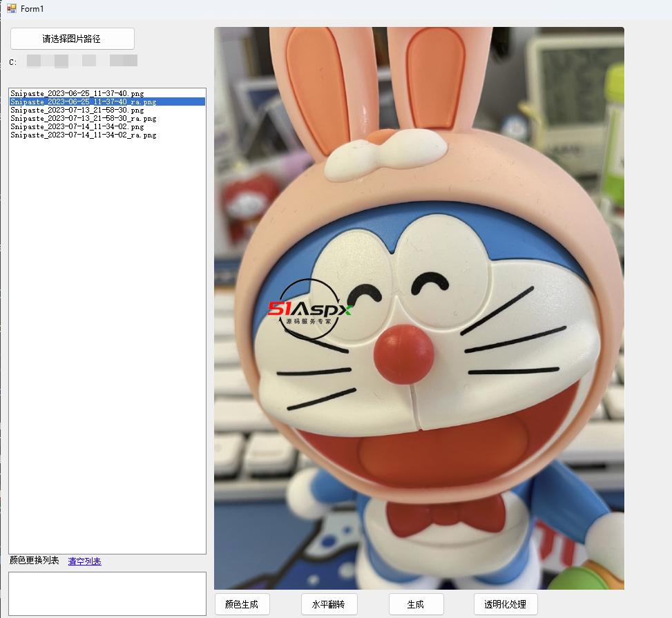Open Snipaste_2023-07-14_11-34-02_ra.png entry
Image resolution: width=672 pixels, height=618 pixels.
point(107,135)
